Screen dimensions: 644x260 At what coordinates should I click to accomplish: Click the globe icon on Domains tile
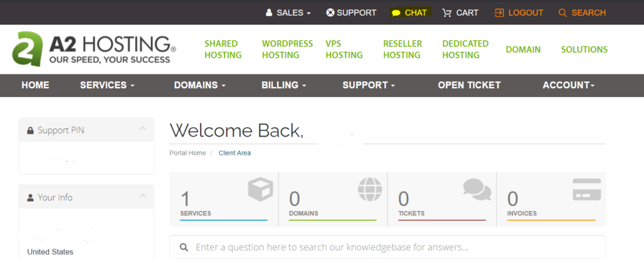click(x=370, y=189)
